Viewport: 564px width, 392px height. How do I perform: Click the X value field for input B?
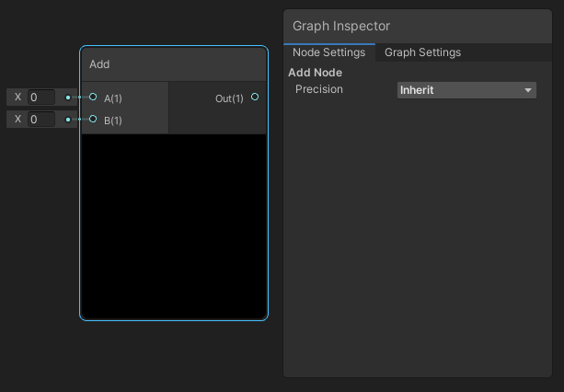41,120
